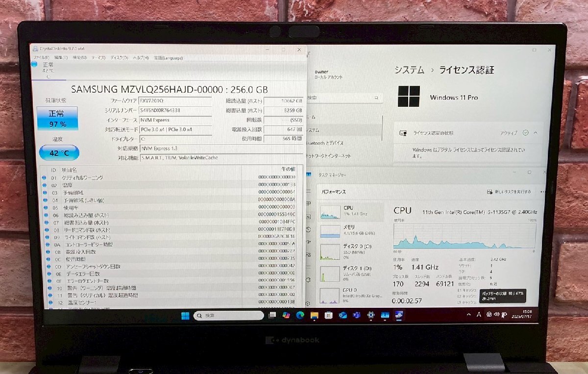Open Task View on taskbar
The width and height of the screenshot is (588, 374).
(x=272, y=315)
